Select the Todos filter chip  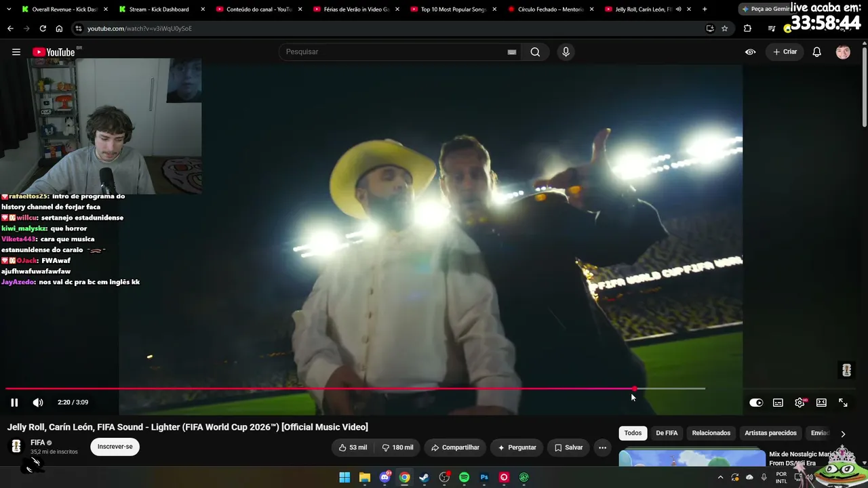[633, 433]
